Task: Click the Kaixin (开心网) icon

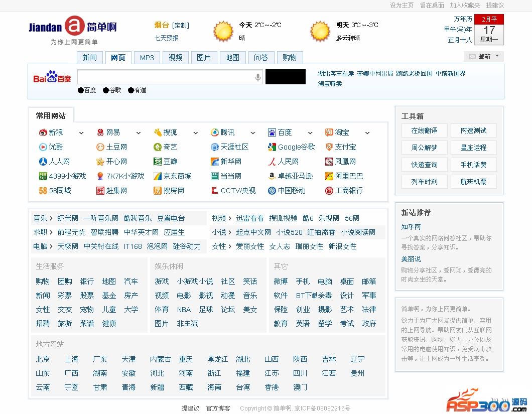Action: coord(100,162)
